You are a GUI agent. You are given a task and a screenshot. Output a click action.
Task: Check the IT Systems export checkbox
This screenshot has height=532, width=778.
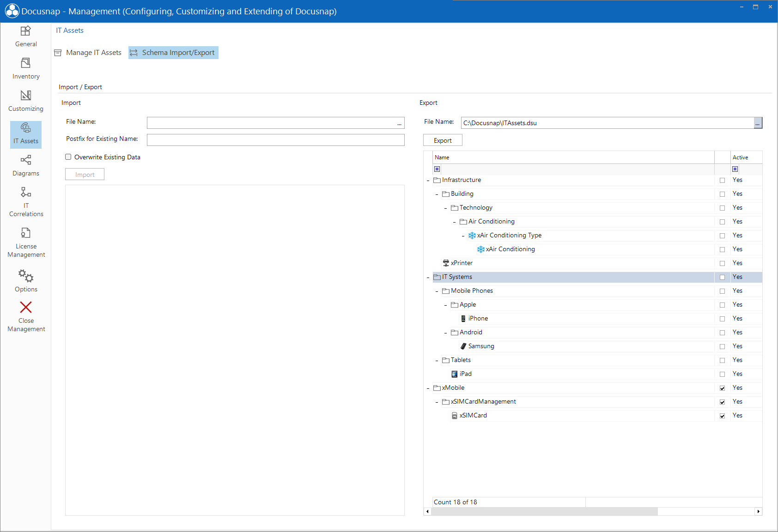coord(722,277)
